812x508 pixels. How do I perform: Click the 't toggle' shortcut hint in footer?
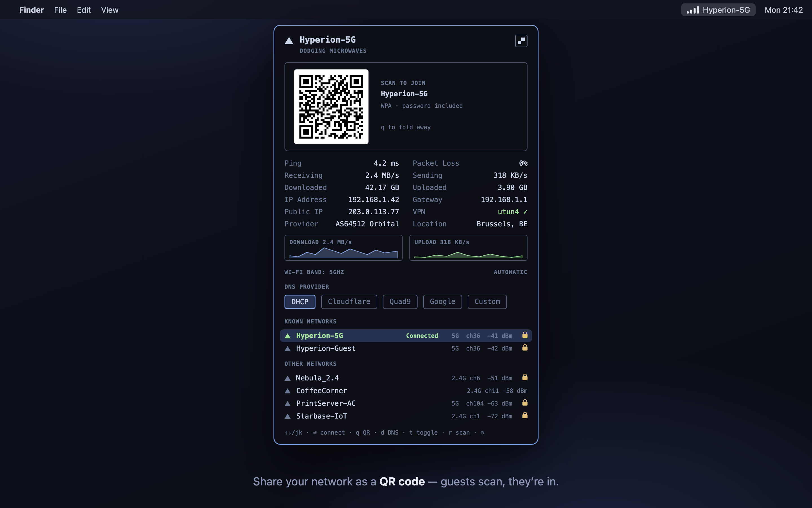(x=423, y=433)
